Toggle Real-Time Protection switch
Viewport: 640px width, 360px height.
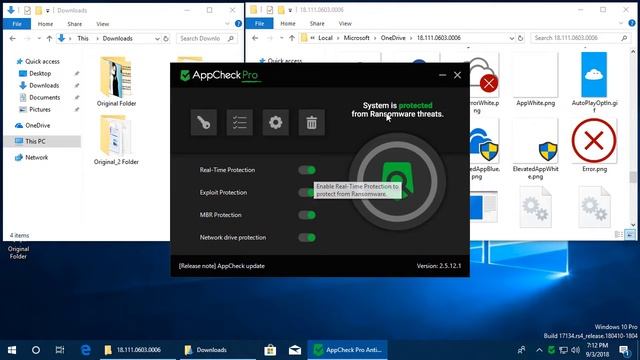(x=307, y=170)
